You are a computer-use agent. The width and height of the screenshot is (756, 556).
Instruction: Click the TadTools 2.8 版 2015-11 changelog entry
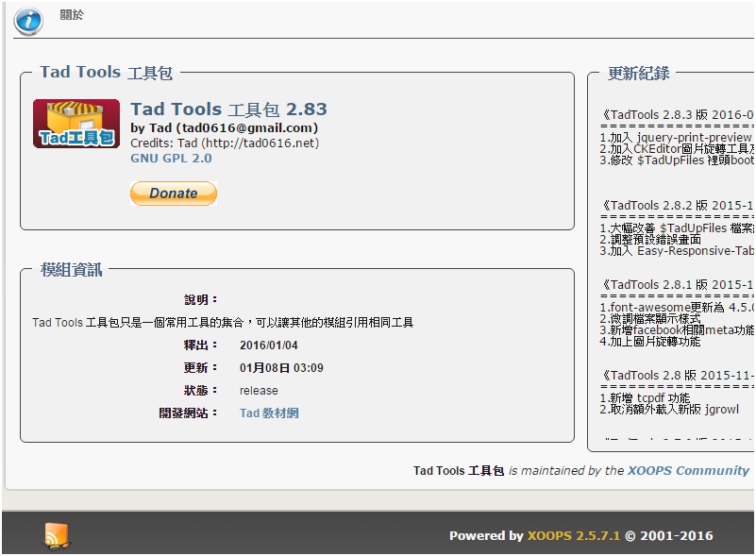(677, 375)
